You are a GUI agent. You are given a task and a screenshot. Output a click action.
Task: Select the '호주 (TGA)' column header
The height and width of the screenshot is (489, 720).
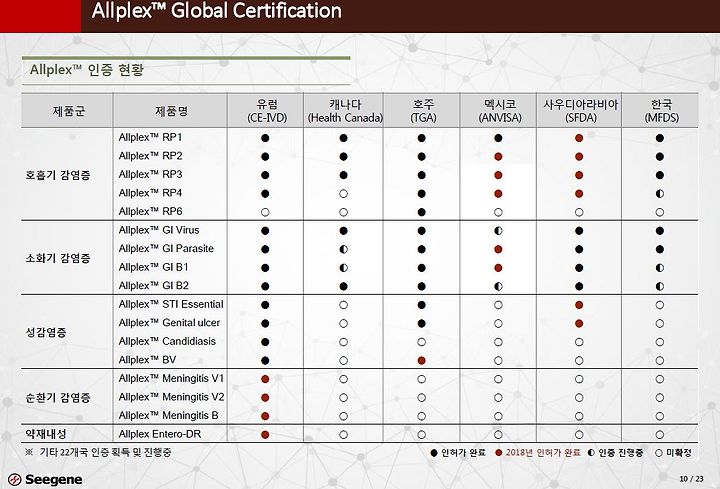pos(423,111)
